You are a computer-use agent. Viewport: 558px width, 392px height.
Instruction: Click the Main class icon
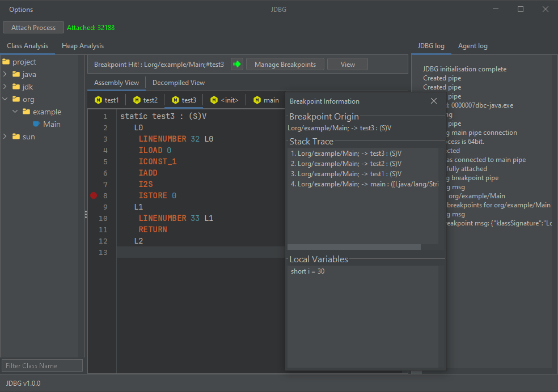click(36, 124)
